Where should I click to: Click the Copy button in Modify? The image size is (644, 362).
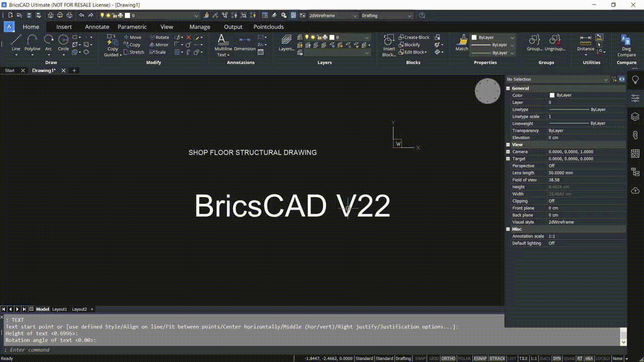(x=132, y=45)
